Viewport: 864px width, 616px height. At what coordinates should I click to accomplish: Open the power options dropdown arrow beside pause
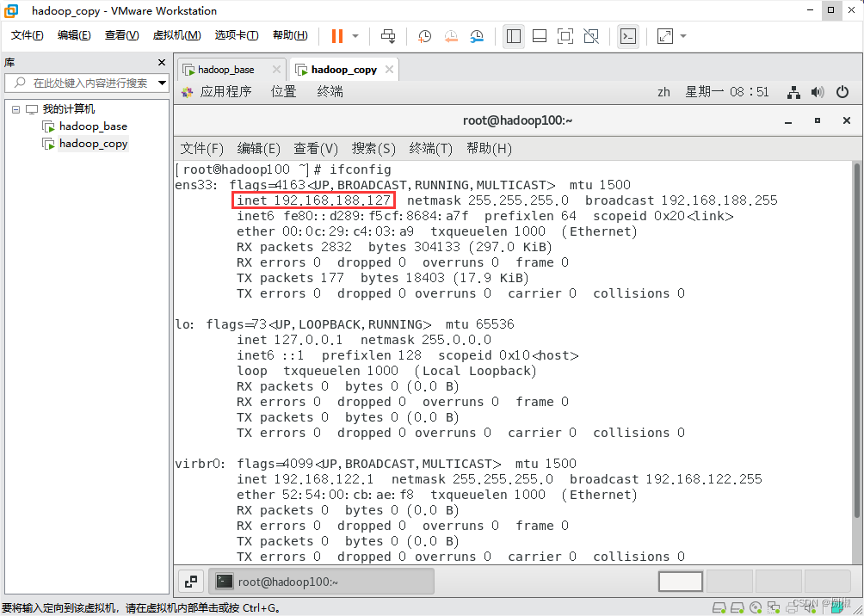click(355, 36)
